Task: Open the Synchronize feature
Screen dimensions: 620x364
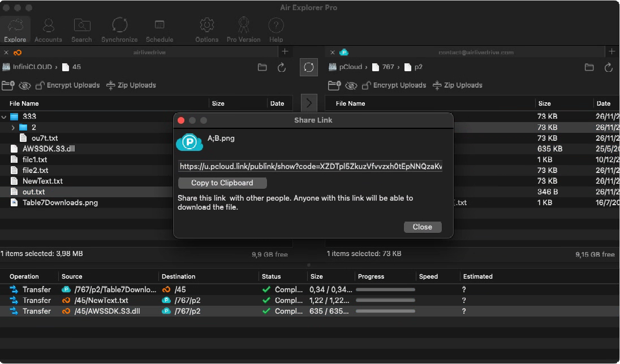Action: point(119,28)
